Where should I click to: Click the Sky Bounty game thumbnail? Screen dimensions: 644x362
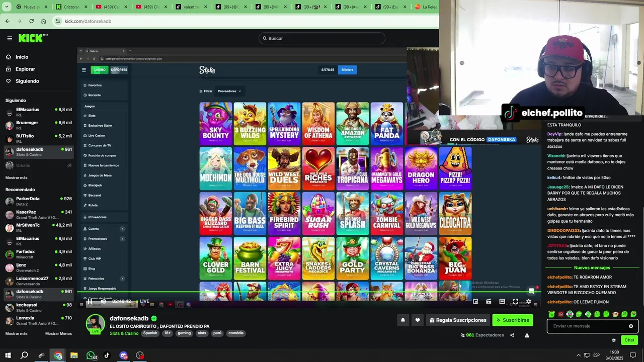tap(216, 124)
